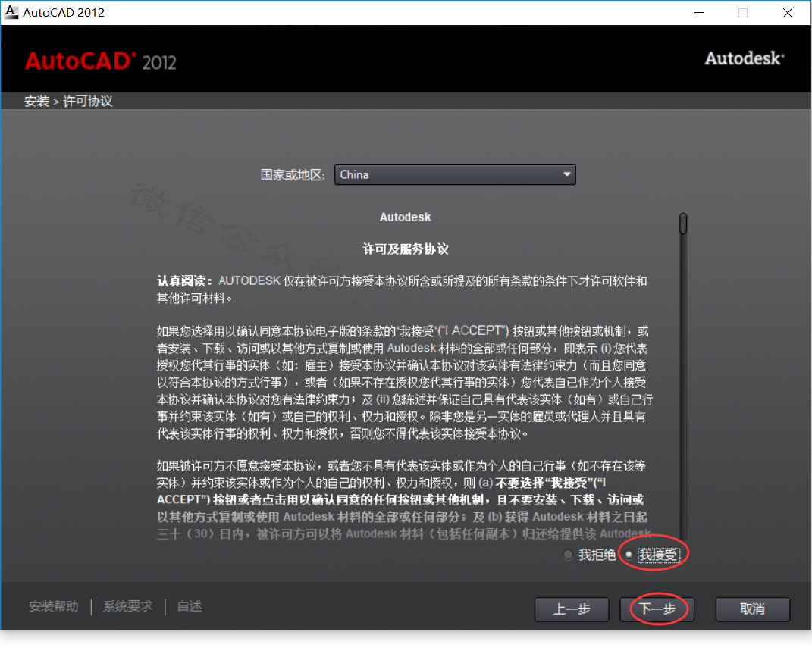Screen dimensions: 812x657
Task: Minimize the AutoCAD 2012 window
Action: [x=699, y=12]
